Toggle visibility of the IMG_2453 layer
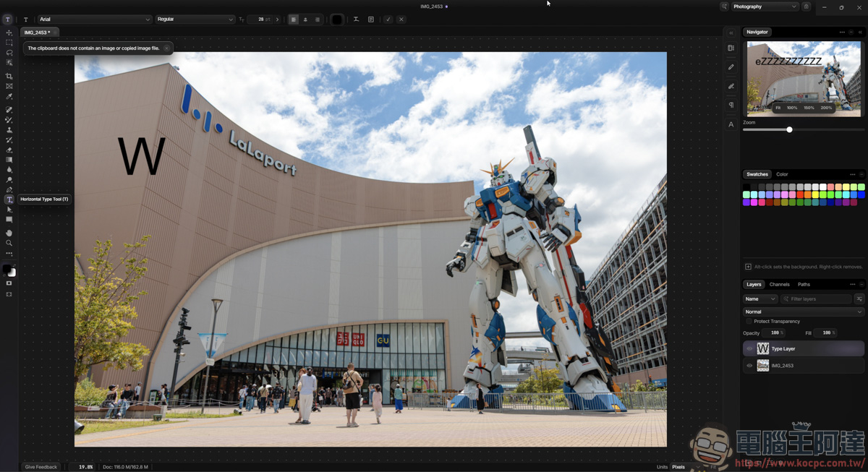868x472 pixels. 749,366
